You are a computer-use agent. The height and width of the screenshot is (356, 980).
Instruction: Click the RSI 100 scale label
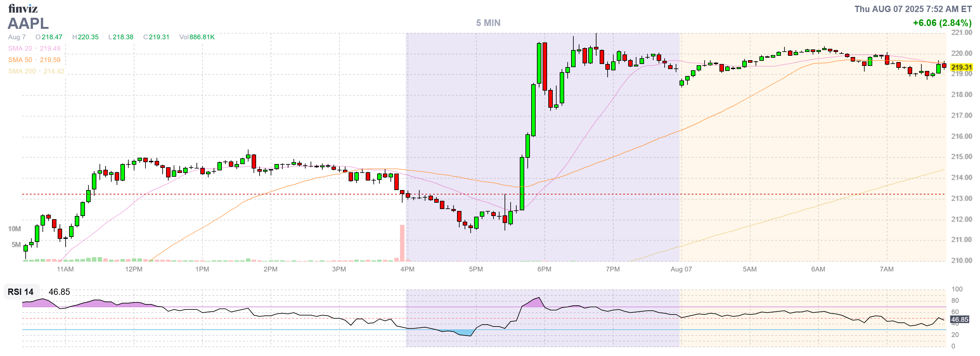click(x=957, y=289)
